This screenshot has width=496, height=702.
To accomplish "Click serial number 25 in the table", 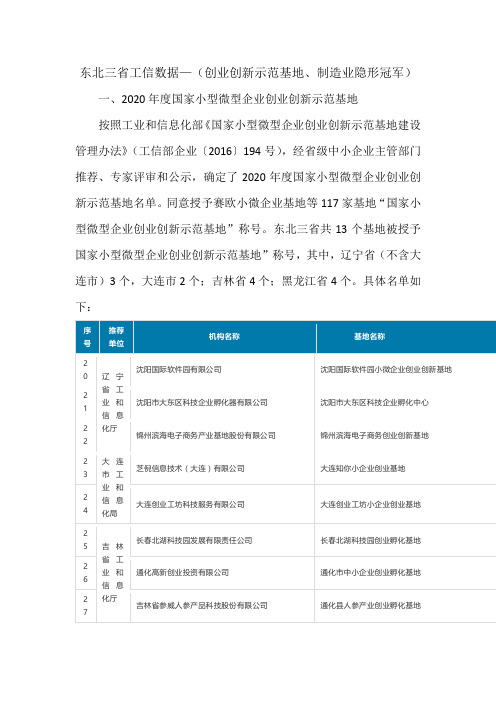I will point(86,539).
